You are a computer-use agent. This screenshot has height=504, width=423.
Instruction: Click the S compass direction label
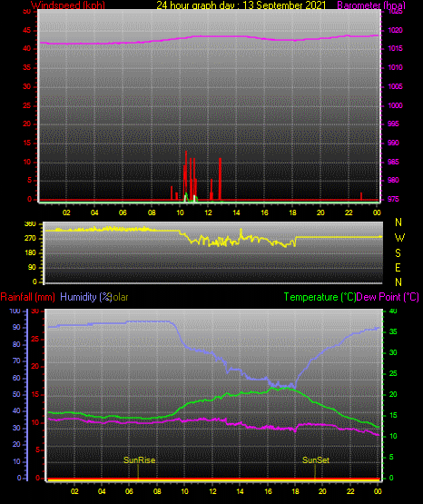tap(398, 253)
